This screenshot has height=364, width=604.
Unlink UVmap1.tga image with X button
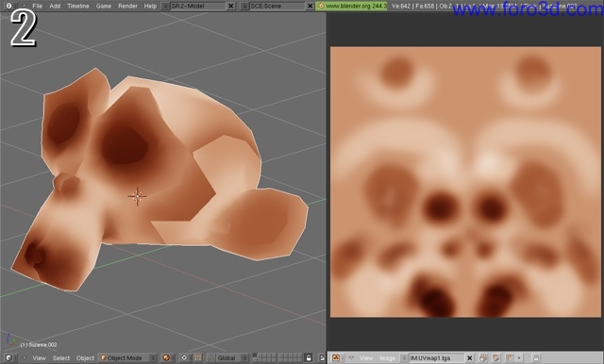(x=469, y=357)
